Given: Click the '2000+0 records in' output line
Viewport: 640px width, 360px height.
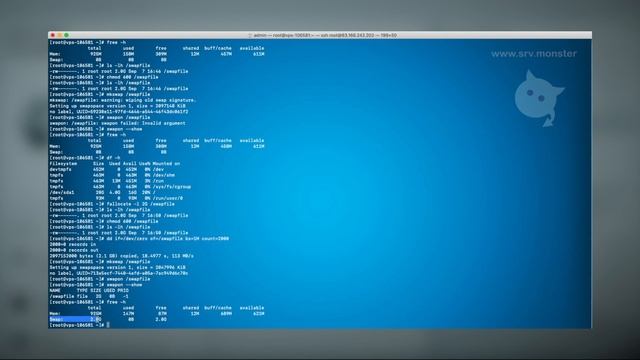Looking at the screenshot, I should [73, 244].
